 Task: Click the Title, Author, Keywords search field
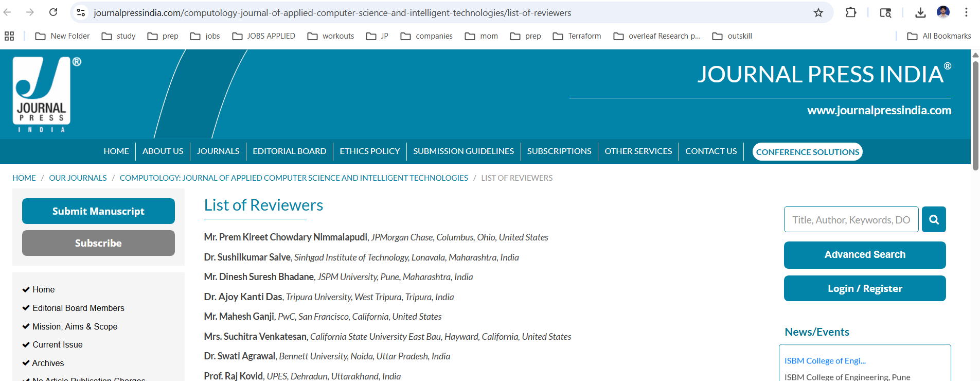tap(851, 220)
